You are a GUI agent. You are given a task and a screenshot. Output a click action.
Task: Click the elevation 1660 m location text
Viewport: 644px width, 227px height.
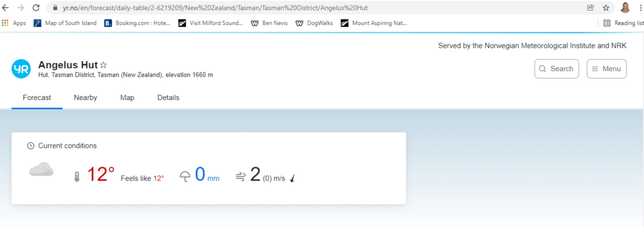pos(189,75)
